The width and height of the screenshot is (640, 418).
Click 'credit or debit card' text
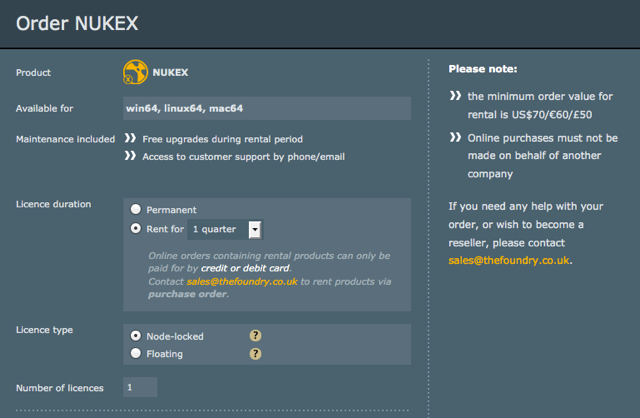click(245, 268)
